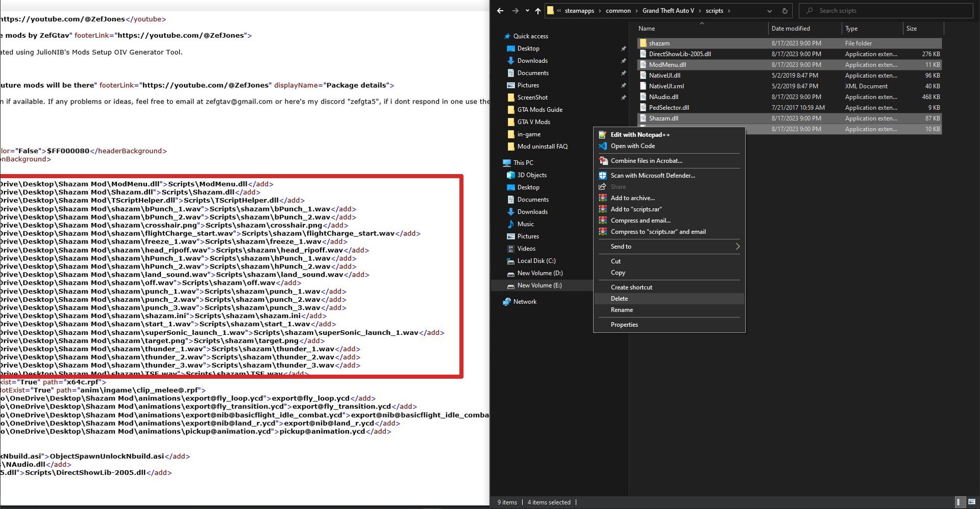Unpin Desktop from Quick access
Screen dimensions: 980x509
623,48
